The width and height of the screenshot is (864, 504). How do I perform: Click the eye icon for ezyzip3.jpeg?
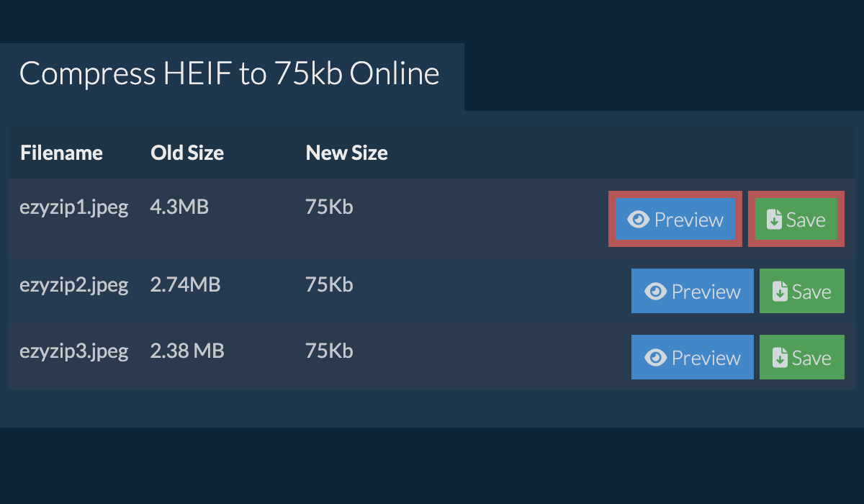(655, 358)
